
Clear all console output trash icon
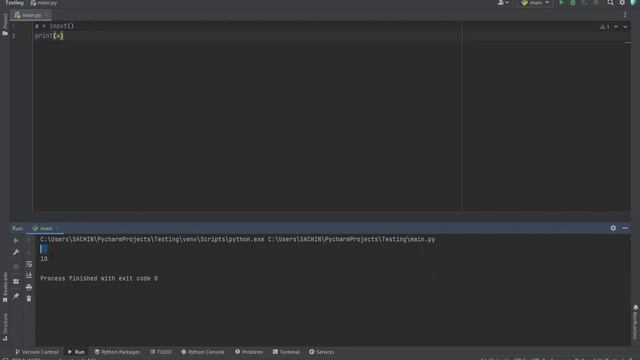click(x=29, y=298)
